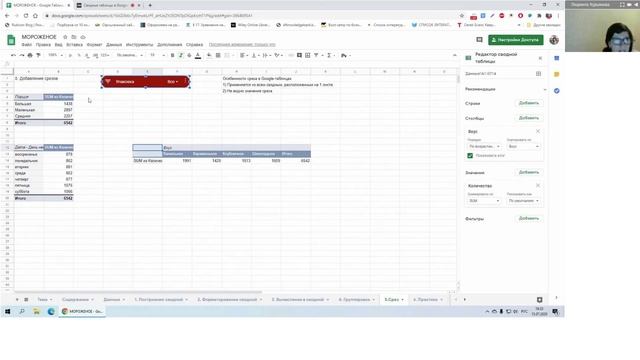This screenshot has width=640, height=360.
Task: Open the horizontal align dropdown
Action: click(x=243, y=55)
